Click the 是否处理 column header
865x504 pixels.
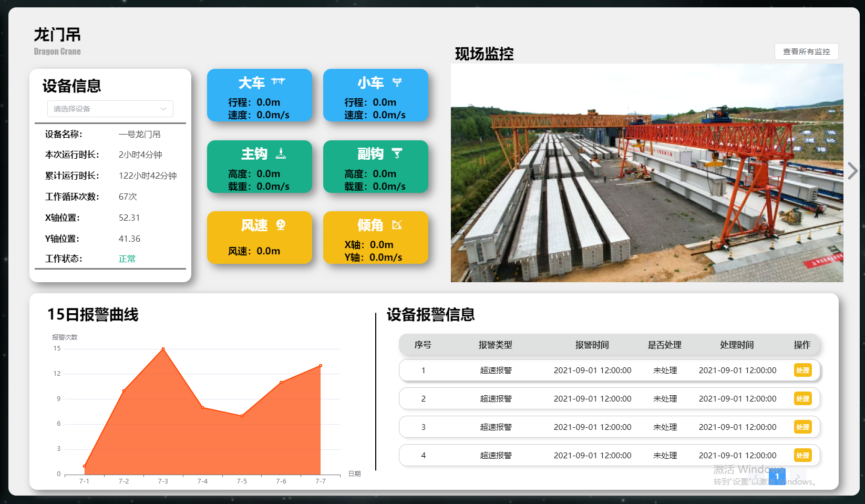(664, 345)
